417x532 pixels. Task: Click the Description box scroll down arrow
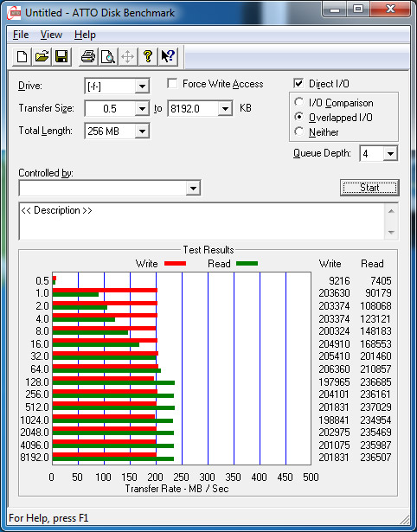(391, 233)
